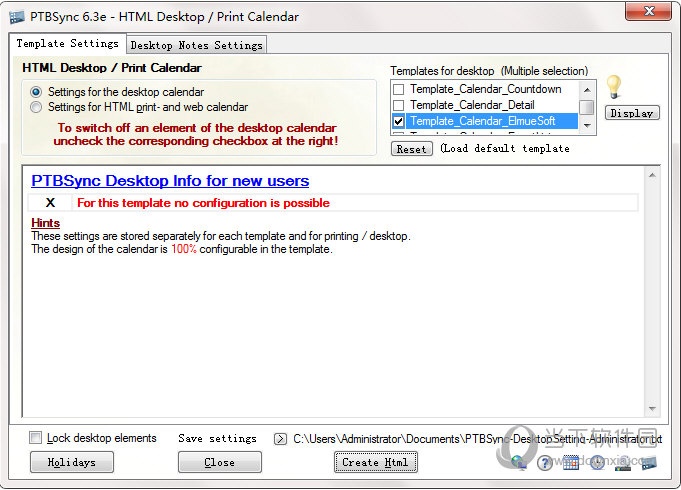Click the red 'To switch off an element' notice
The image size is (681, 490).
pyautogui.click(x=196, y=134)
